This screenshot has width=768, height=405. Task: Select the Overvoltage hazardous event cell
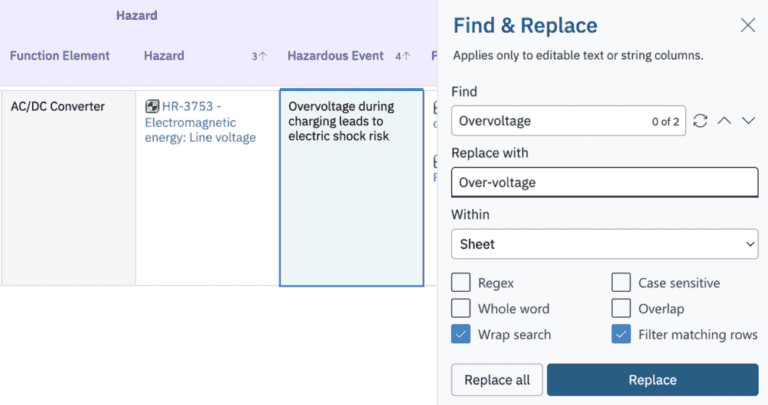click(351, 188)
